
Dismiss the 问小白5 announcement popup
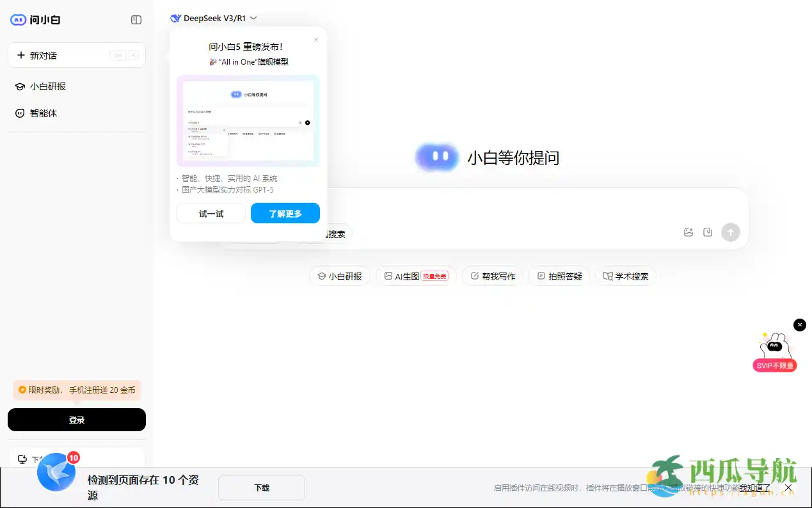point(315,40)
